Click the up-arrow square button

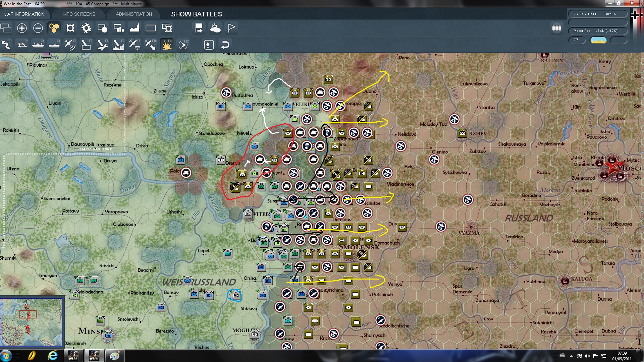209,45
